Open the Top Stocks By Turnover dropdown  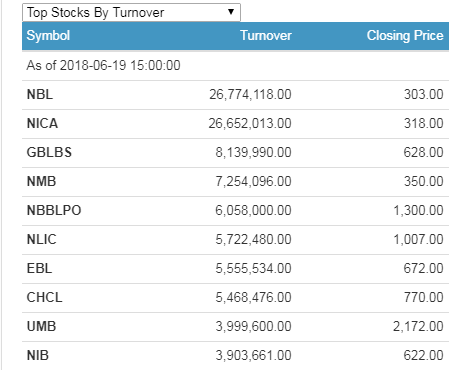(131, 13)
